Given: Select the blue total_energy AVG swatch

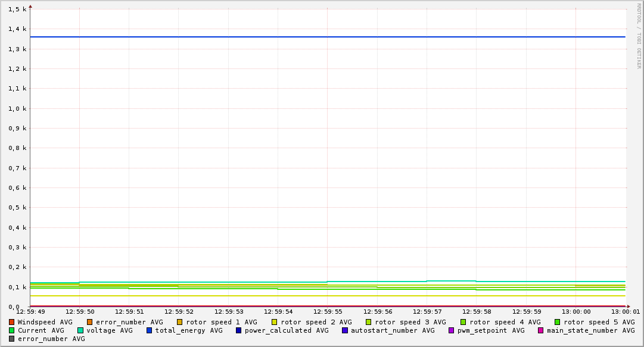Looking at the screenshot, I should click(150, 330).
